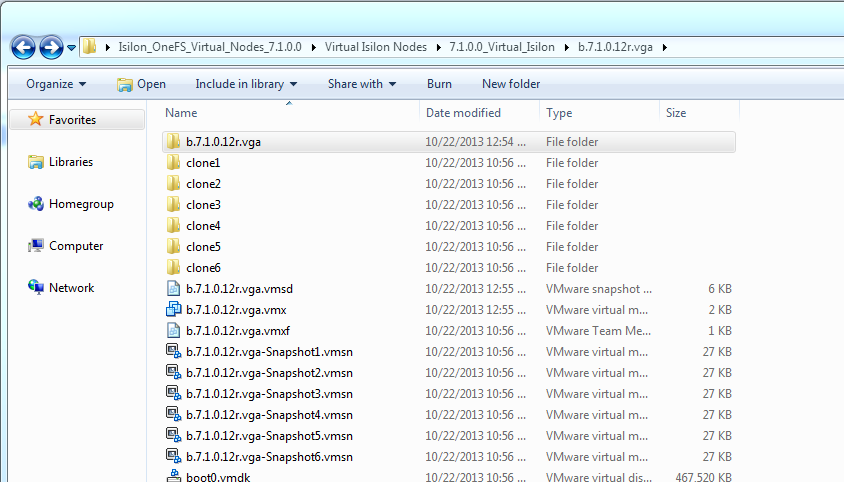This screenshot has height=482, width=844.
Task: Click the Open toolbar button
Action: (x=142, y=84)
